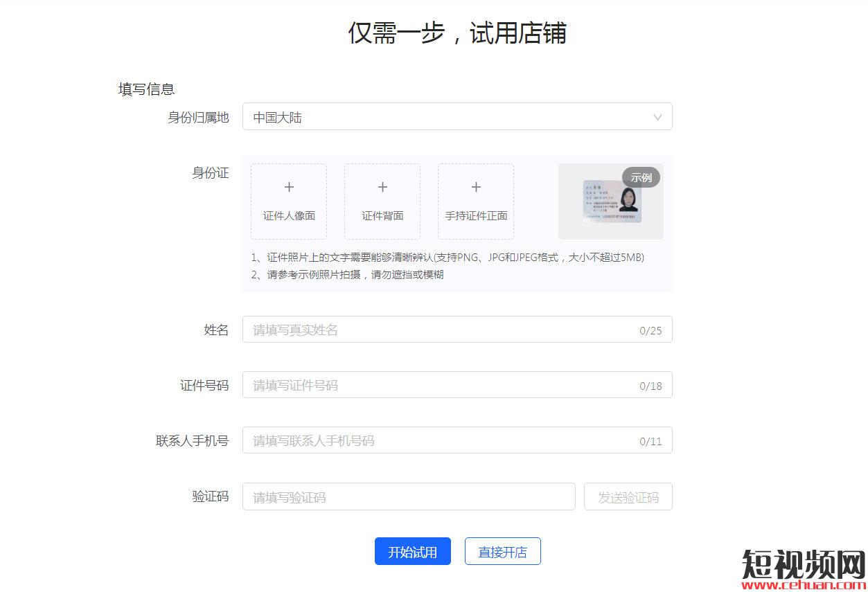Click the 短视频网 watermark logo
This screenshot has width=868, height=592.
coord(804,564)
